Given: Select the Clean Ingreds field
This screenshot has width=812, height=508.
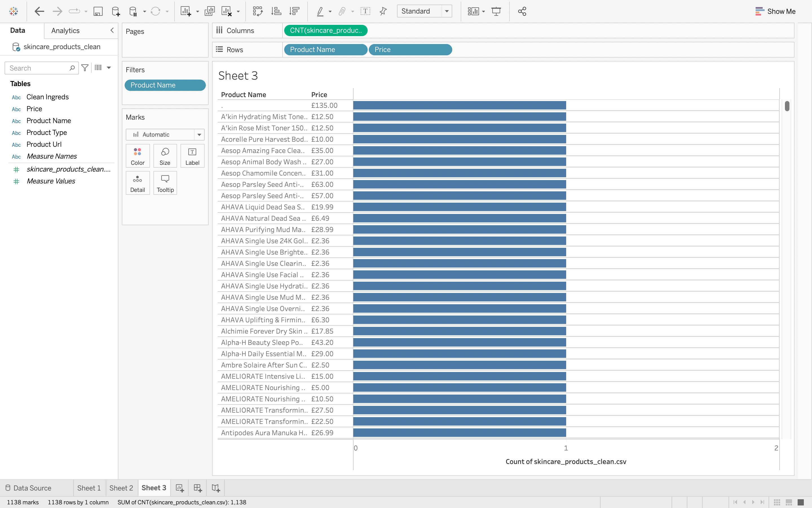Looking at the screenshot, I should pyautogui.click(x=47, y=97).
